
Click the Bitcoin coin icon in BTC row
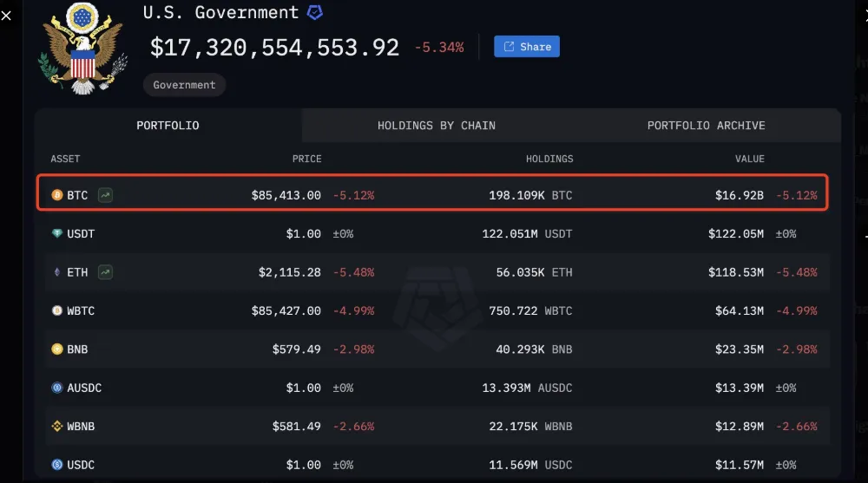point(57,196)
